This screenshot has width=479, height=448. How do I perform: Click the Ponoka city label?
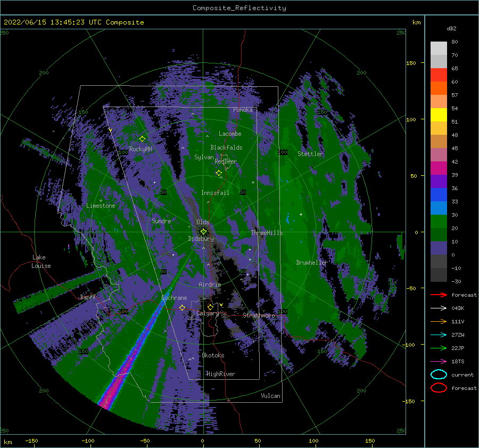pyautogui.click(x=243, y=110)
